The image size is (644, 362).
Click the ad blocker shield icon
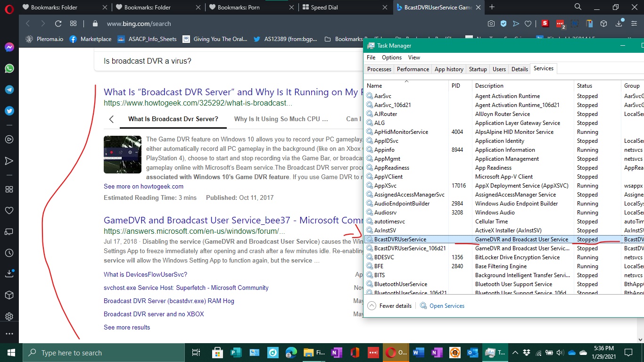pos(504,24)
